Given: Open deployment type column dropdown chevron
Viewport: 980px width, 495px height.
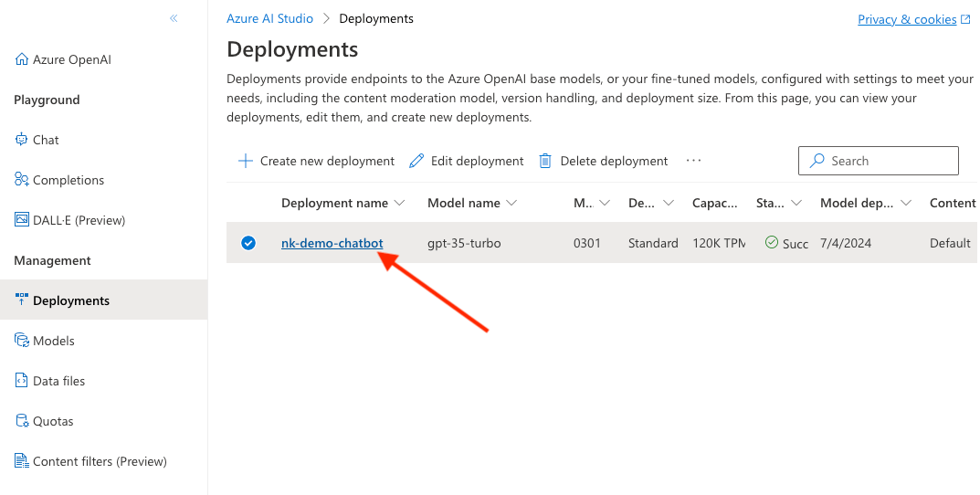Looking at the screenshot, I should tap(669, 203).
